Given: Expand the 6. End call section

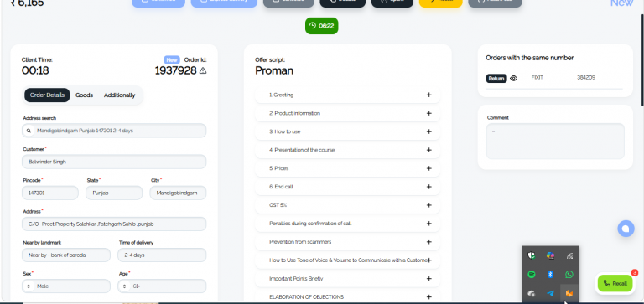Looking at the screenshot, I should [347, 187].
